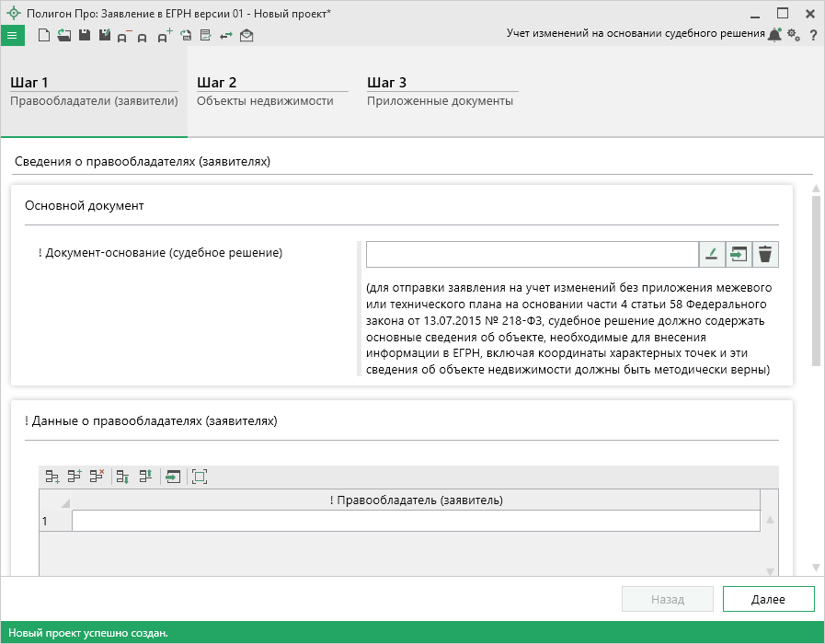Create a new project with blank page icon

44,35
